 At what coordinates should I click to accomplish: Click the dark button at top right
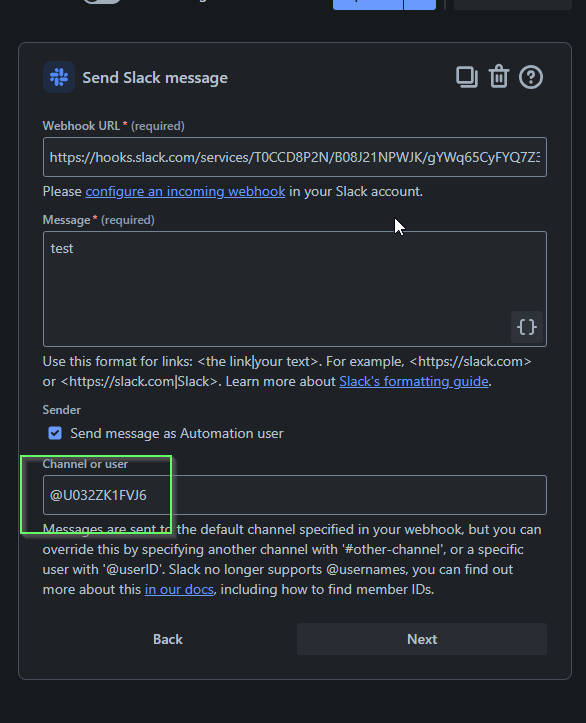(513, 4)
